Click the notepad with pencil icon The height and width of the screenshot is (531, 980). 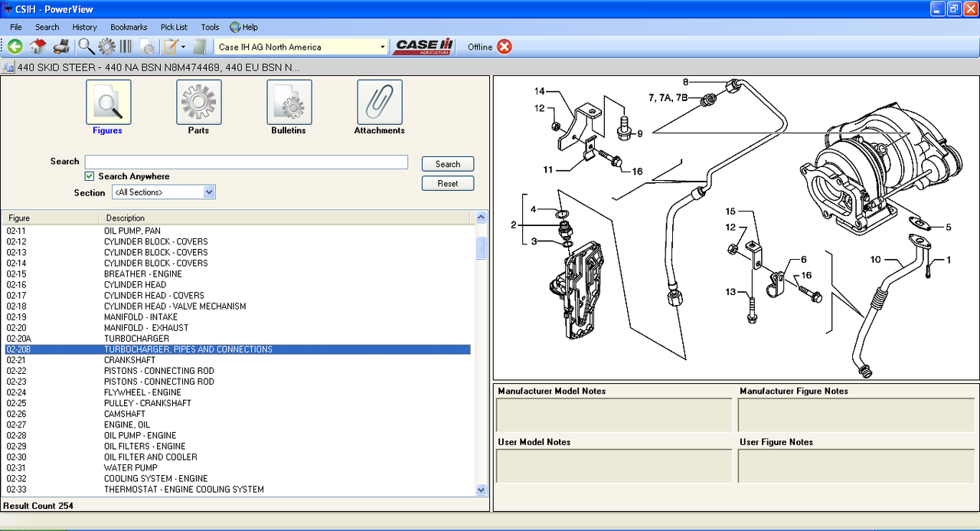[171, 47]
